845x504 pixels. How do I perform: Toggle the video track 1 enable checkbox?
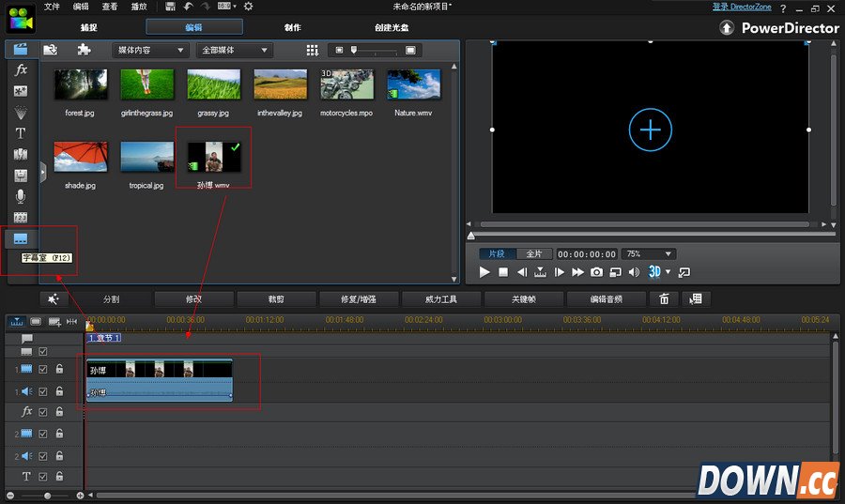tap(43, 370)
